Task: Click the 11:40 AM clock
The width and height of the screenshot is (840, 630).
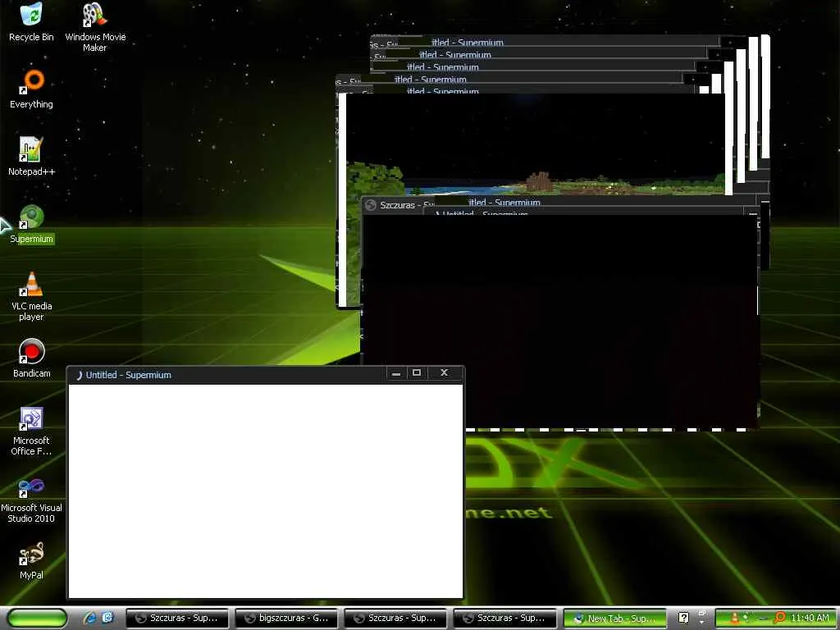Action: tap(810, 619)
